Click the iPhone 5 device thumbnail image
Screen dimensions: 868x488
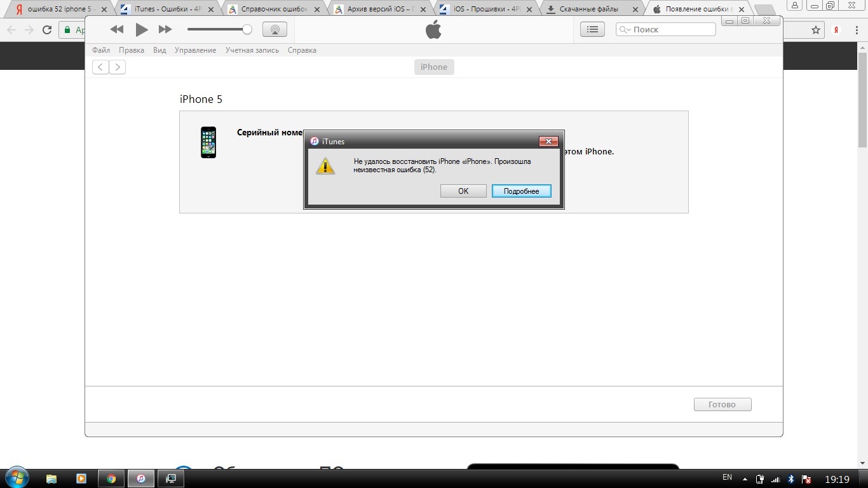coord(208,142)
